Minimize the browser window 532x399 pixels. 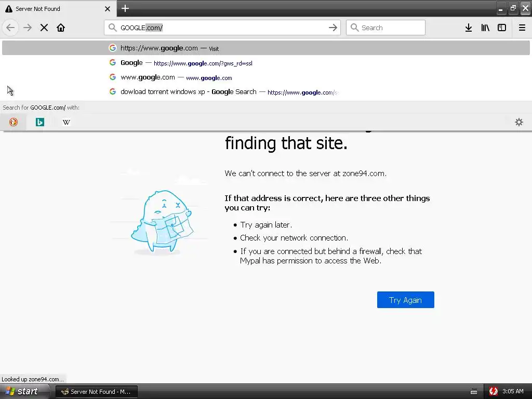(x=500, y=8)
